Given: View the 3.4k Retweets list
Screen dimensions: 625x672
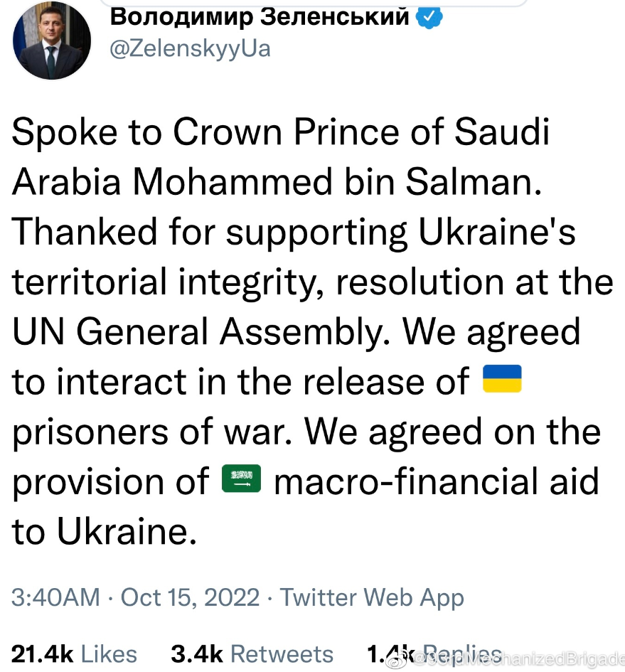Looking at the screenshot, I should click(x=252, y=654).
